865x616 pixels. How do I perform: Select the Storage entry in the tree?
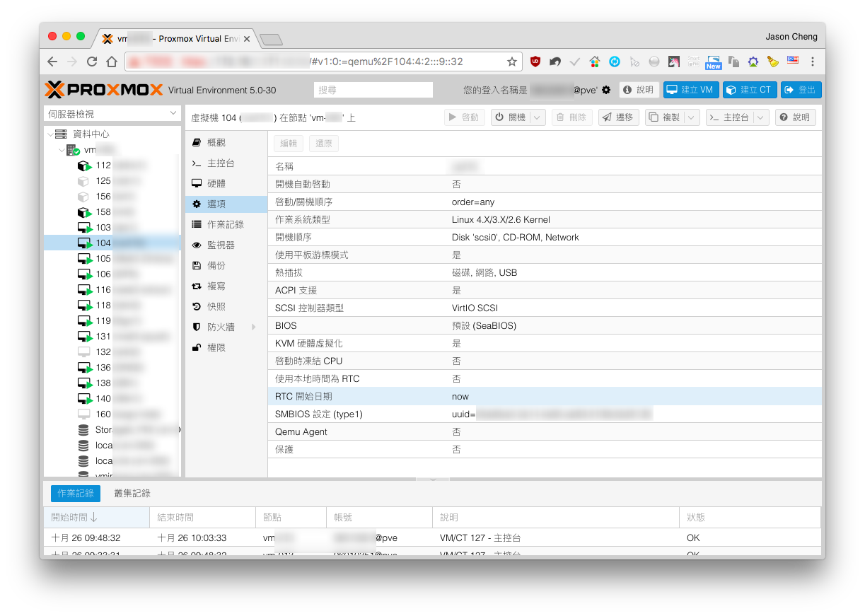click(x=113, y=430)
